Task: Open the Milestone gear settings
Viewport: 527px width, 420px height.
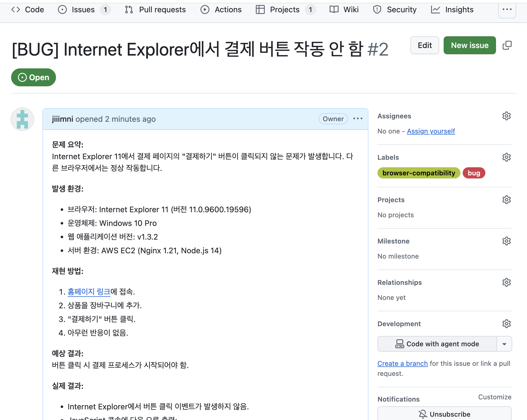Action: coord(506,241)
